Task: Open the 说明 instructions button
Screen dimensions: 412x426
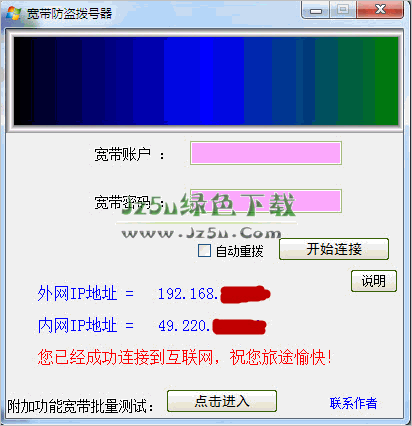Action: click(x=374, y=281)
